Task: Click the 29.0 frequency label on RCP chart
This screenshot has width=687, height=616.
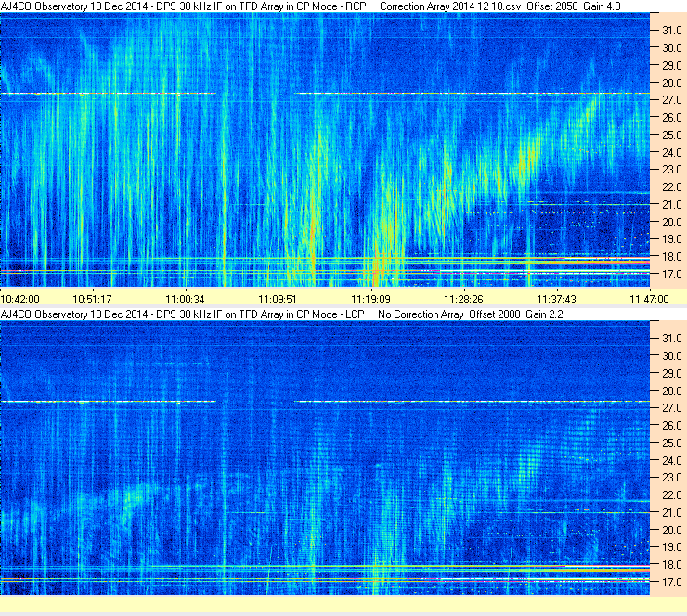Action: (671, 66)
